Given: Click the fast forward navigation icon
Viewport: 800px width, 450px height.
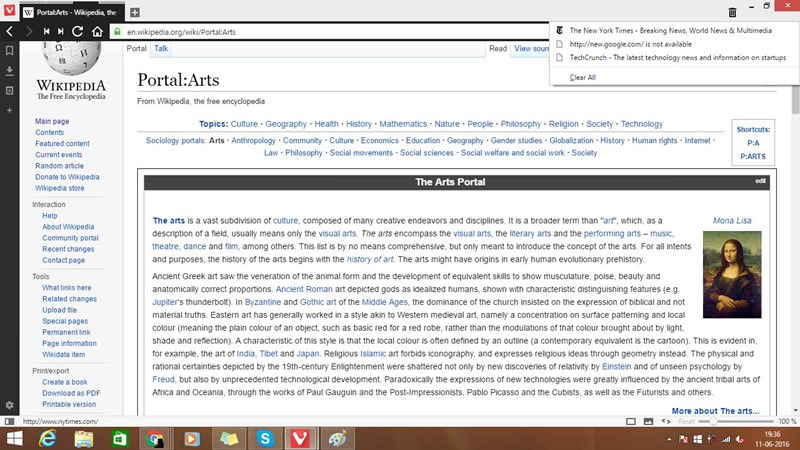Looking at the screenshot, I should [x=61, y=32].
